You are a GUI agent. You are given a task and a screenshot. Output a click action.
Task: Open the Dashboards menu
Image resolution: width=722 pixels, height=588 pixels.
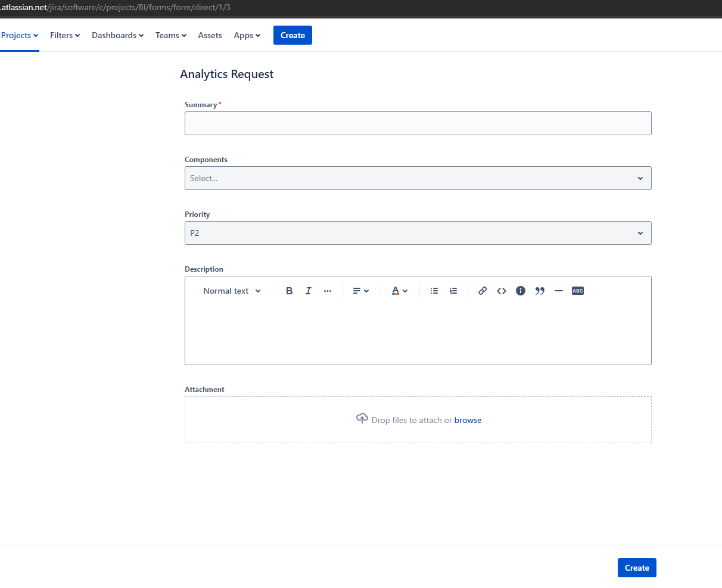coord(118,35)
